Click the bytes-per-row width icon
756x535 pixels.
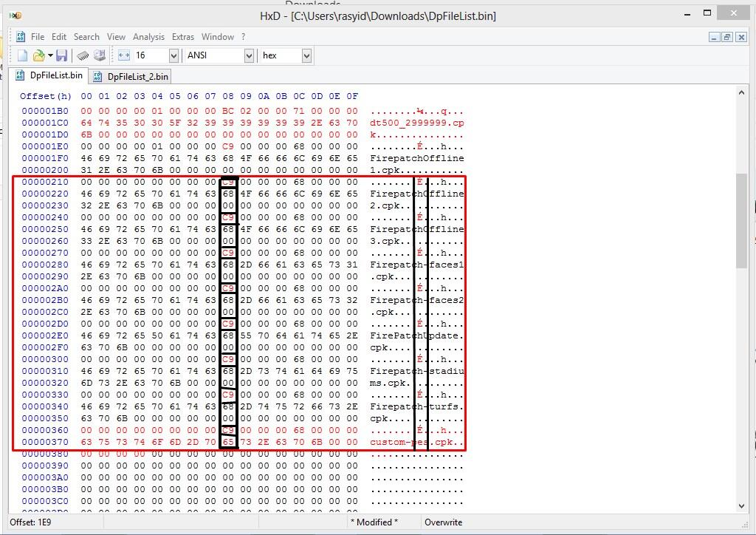(123, 55)
